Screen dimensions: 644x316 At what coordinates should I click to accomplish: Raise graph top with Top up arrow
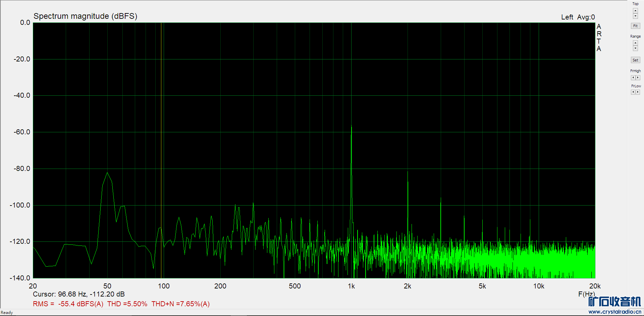[x=635, y=11]
